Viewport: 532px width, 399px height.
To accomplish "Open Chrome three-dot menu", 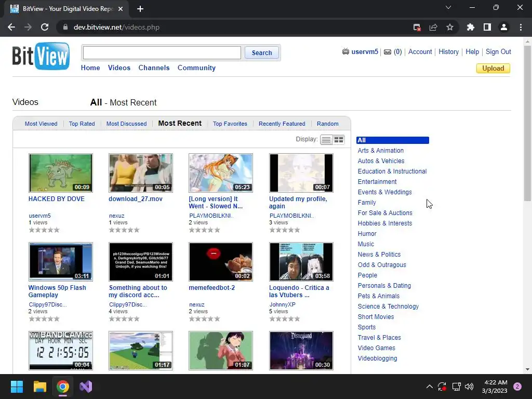I will 521,27.
